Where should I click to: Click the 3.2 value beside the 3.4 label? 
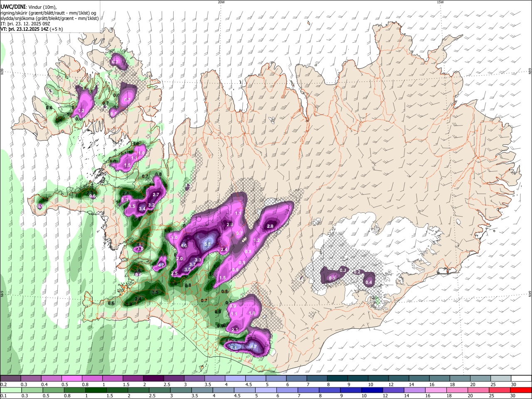coord(151,205)
